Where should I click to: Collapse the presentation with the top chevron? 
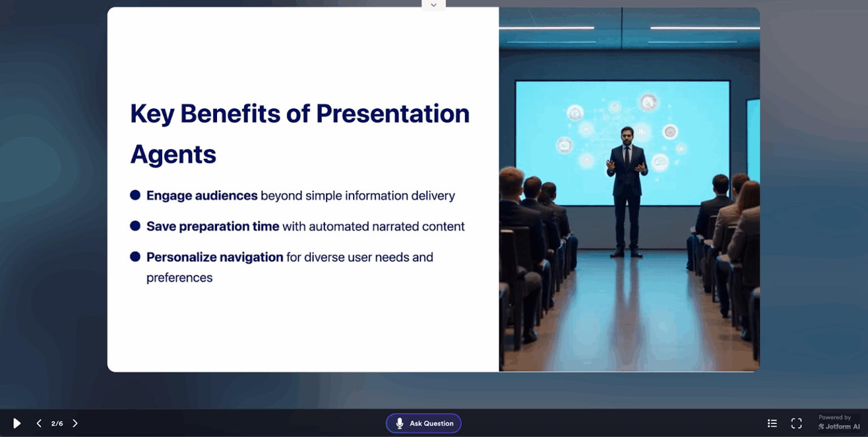[433, 5]
